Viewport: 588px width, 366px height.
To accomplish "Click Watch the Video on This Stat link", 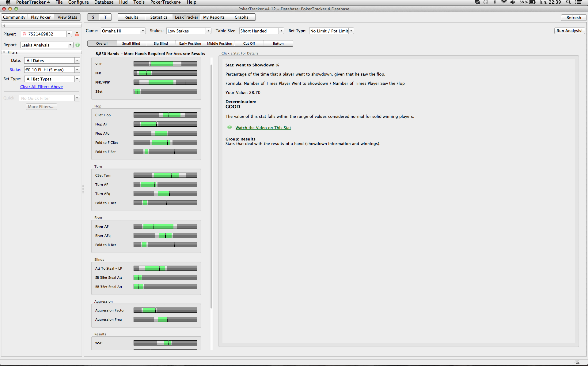I will 263,128.
